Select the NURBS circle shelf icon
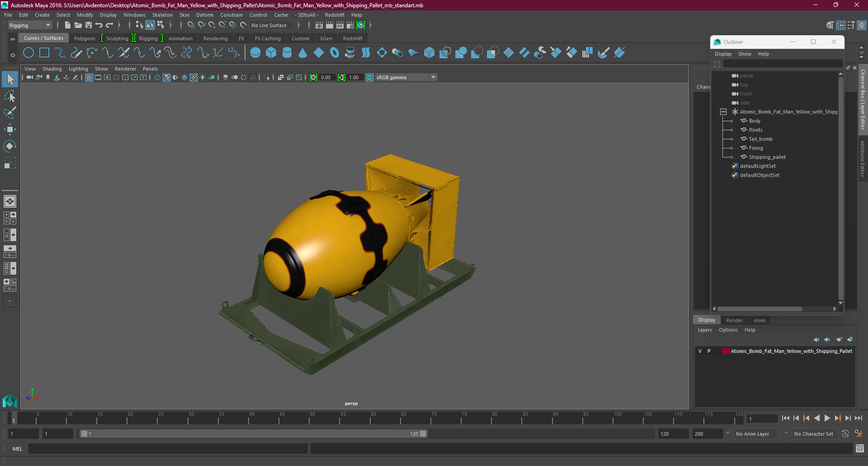Viewport: 868px width, 466px height. coord(28,53)
